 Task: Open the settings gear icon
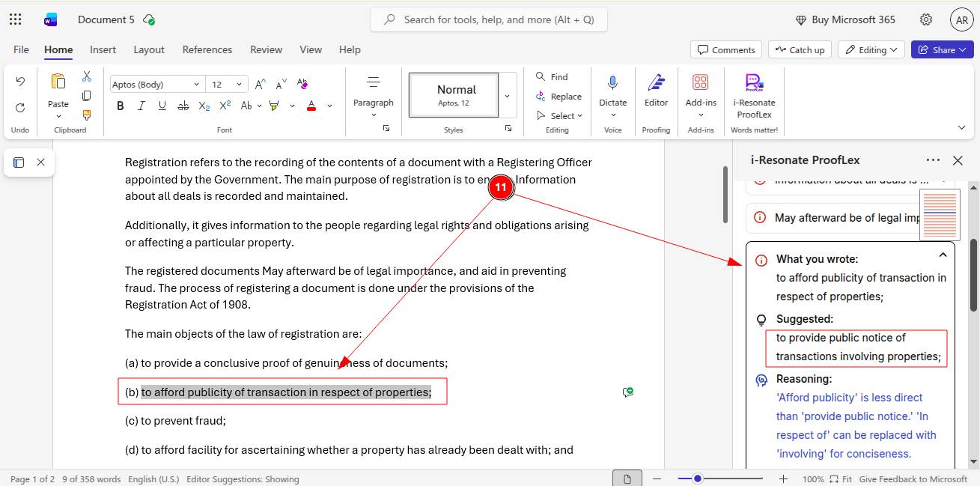pos(926,19)
